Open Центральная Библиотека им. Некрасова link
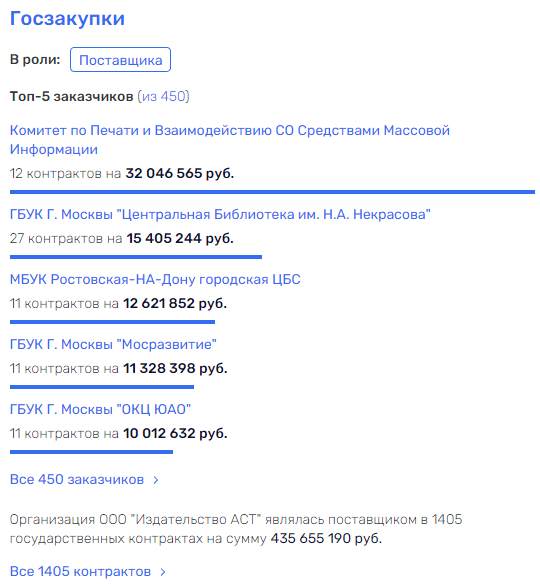Image resolution: width=540 pixels, height=584 pixels. click(220, 214)
